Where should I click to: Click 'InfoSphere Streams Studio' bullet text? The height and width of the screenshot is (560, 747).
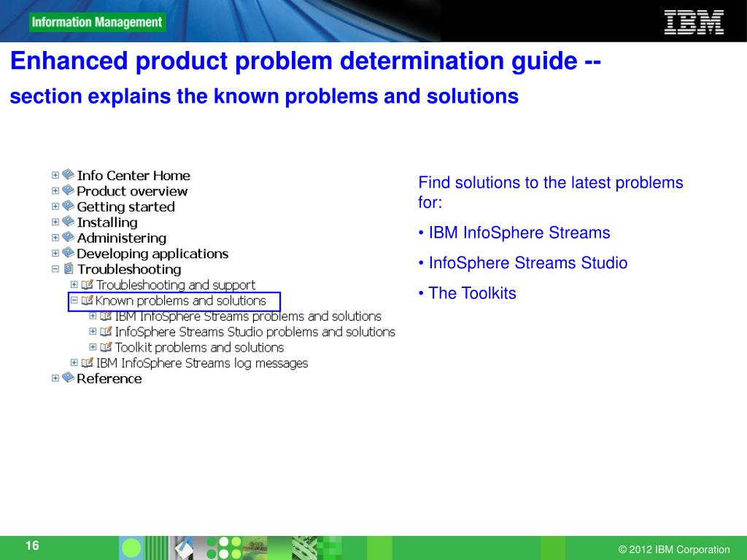(528, 262)
